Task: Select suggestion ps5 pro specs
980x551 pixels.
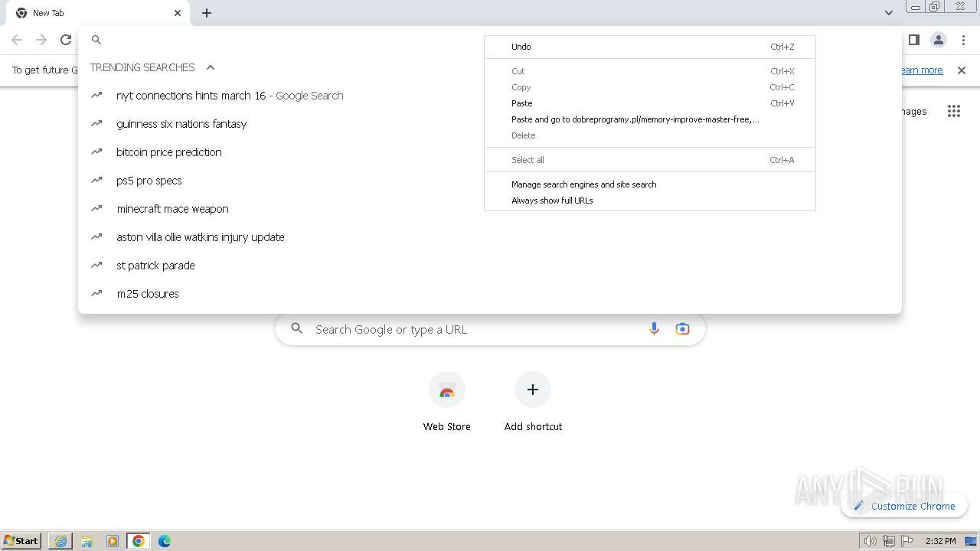Action: [x=490, y=181]
